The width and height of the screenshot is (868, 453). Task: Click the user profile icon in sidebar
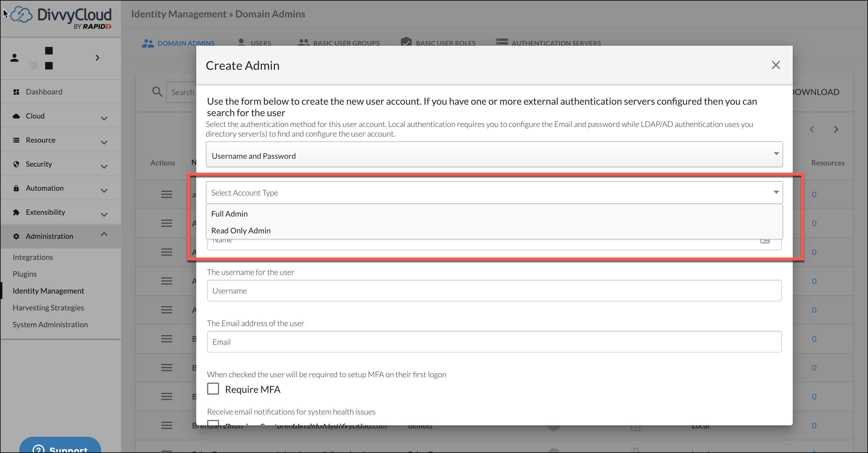tap(14, 58)
